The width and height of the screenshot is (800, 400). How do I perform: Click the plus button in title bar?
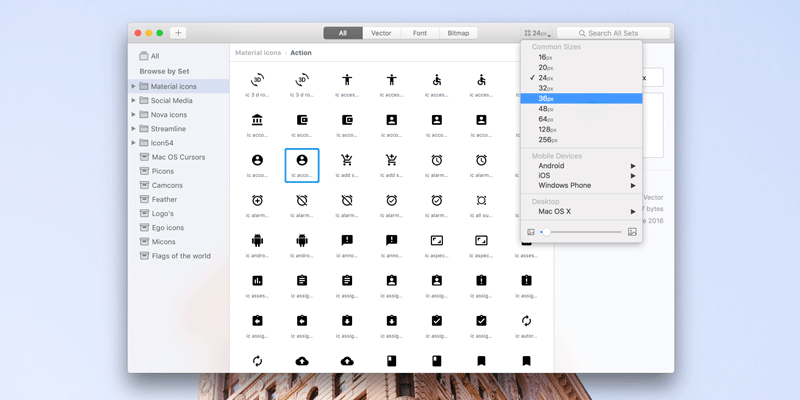pyautogui.click(x=178, y=33)
